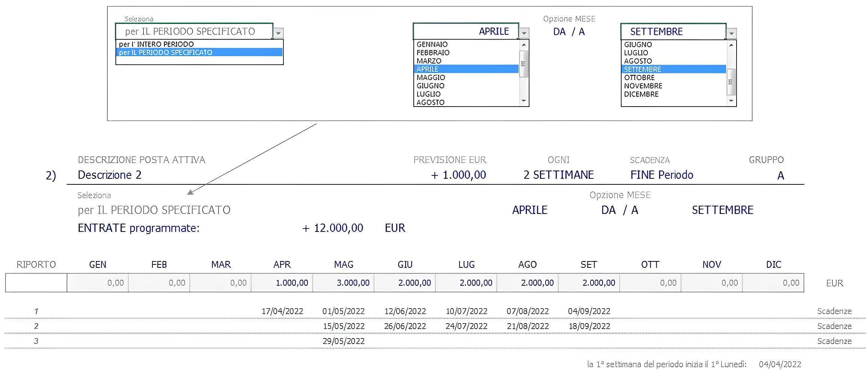Open the 'per IL PERIODO SPECIFICATO' dropdown arrow

click(278, 33)
